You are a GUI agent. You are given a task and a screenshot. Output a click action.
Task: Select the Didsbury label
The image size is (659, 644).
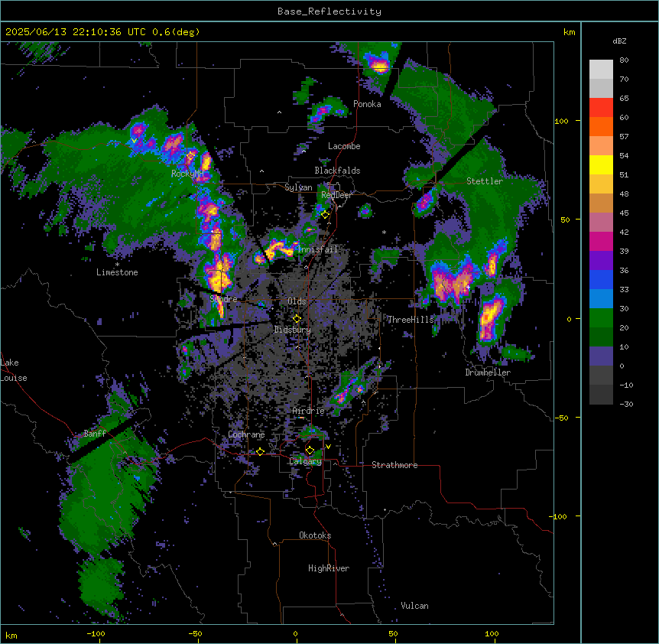tap(293, 330)
